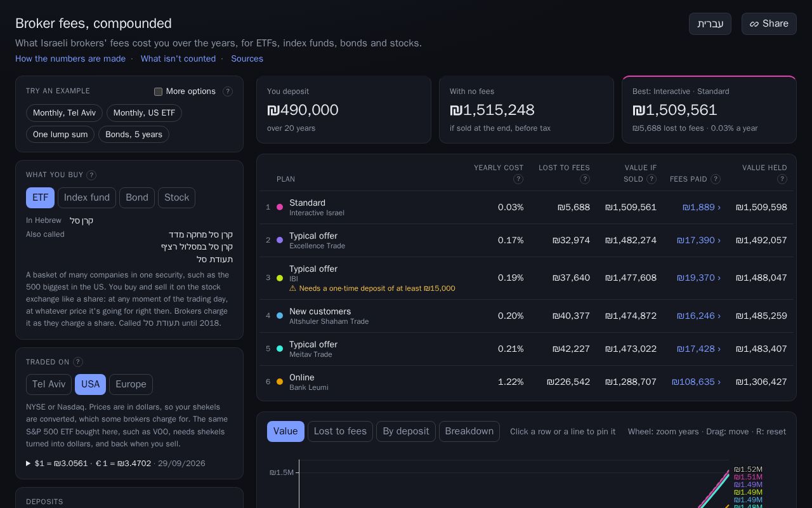Expand fees paid ₪108,635 for Bank Leumi
The height and width of the screenshot is (508, 812).
click(696, 382)
